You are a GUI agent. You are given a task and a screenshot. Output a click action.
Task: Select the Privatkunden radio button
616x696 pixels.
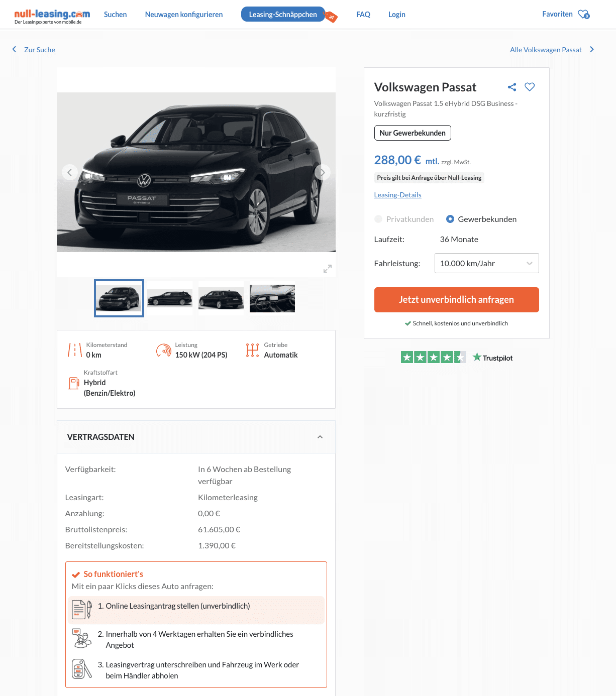(378, 219)
